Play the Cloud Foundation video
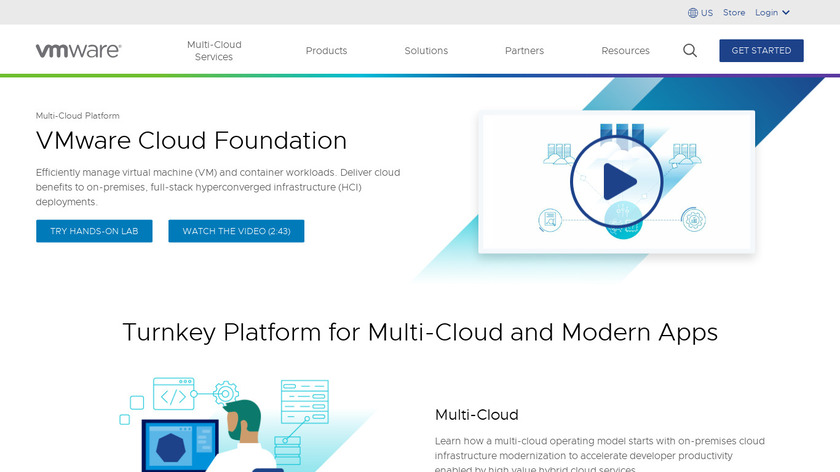840x472 pixels. (x=617, y=182)
